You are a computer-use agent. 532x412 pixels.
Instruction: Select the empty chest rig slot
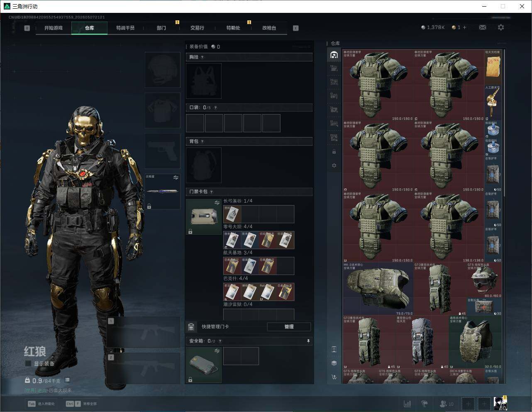tap(204, 81)
